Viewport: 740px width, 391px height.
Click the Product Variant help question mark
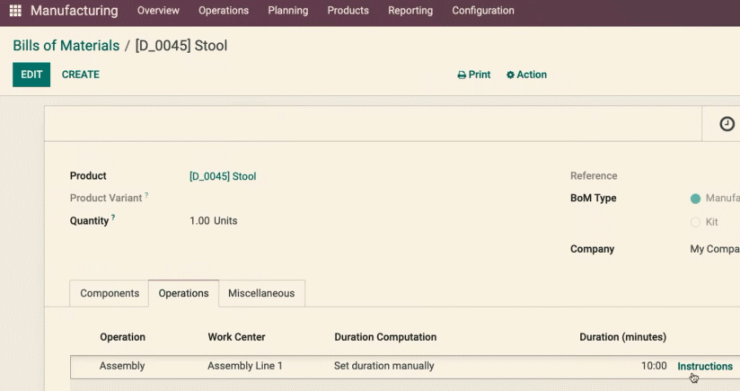coord(146,195)
